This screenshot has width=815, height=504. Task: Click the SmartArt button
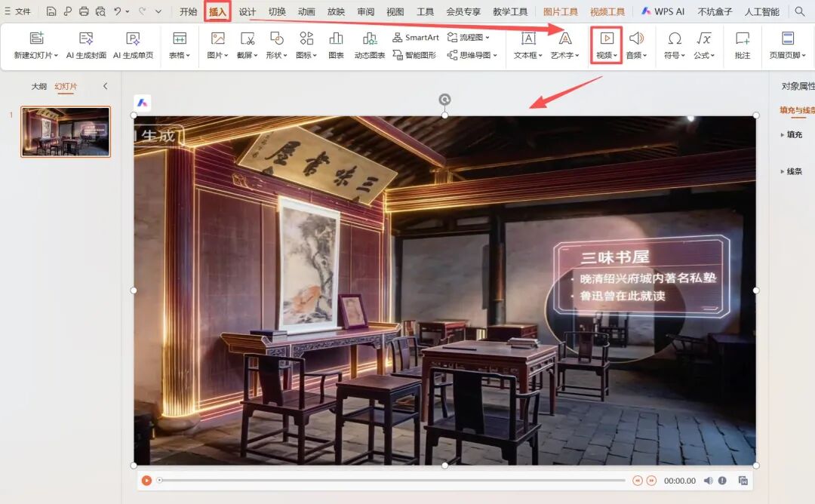416,37
